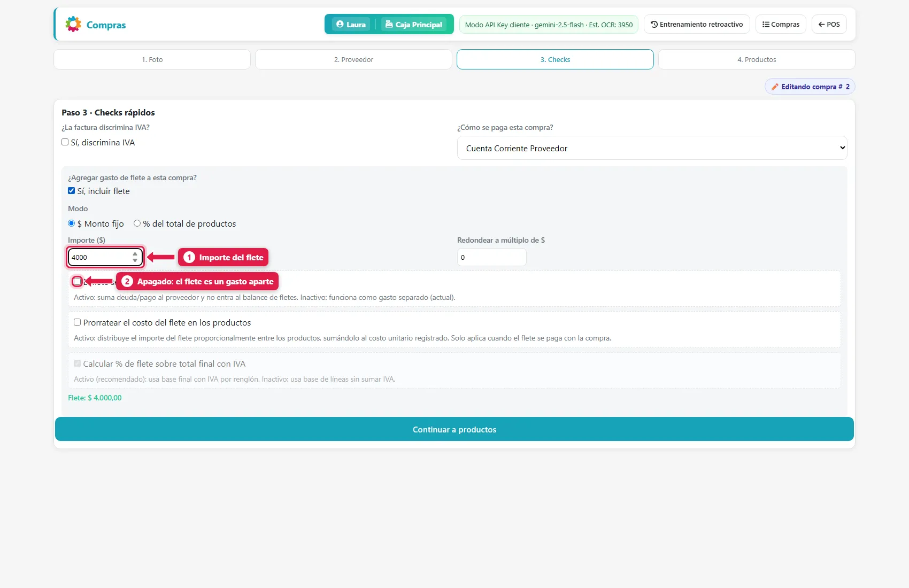Click the Redondear a múltiplo de $ field
The image size is (909, 588).
tap(492, 257)
